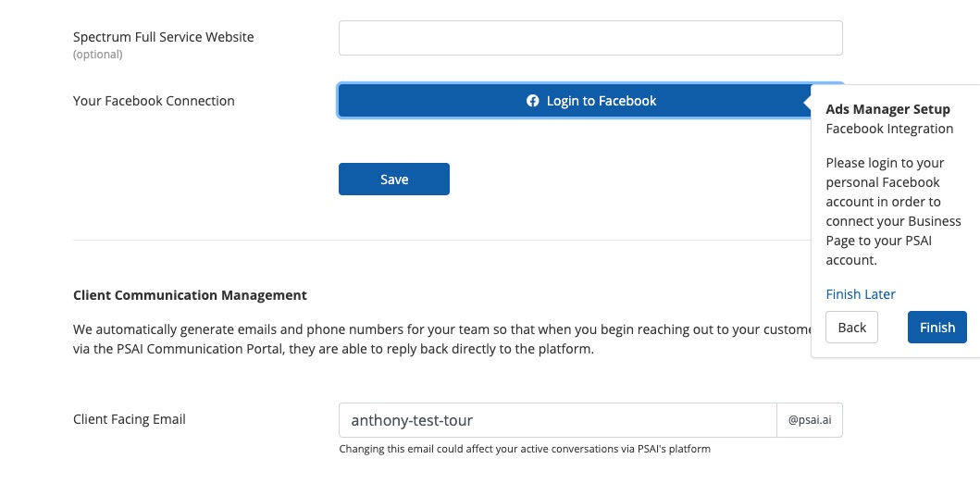Click the Client Facing Email label

click(x=130, y=419)
